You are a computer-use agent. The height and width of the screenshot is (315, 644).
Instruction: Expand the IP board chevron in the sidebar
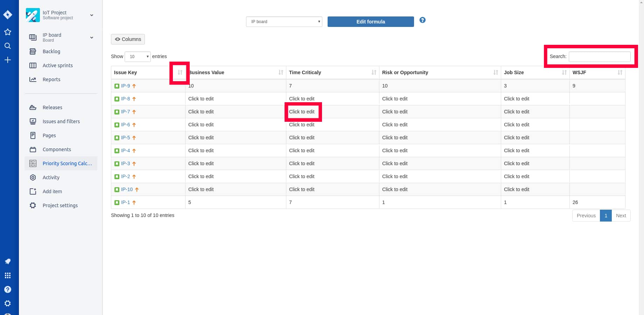click(92, 37)
